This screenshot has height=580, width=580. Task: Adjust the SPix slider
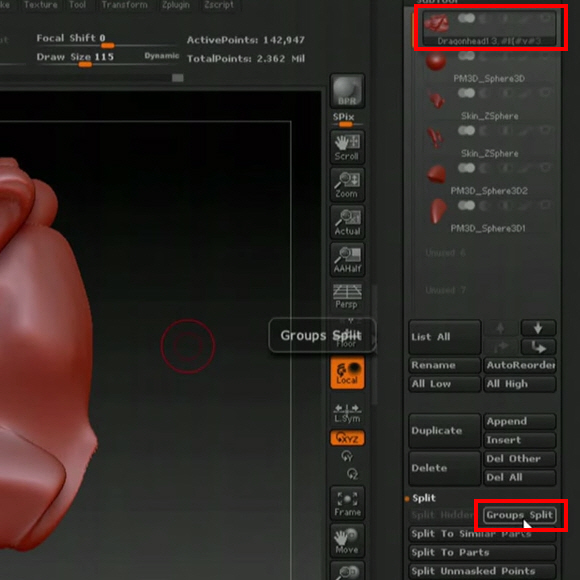(346, 120)
